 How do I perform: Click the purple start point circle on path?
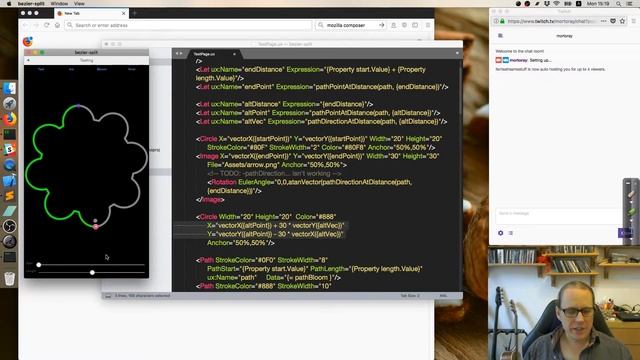coord(78,106)
